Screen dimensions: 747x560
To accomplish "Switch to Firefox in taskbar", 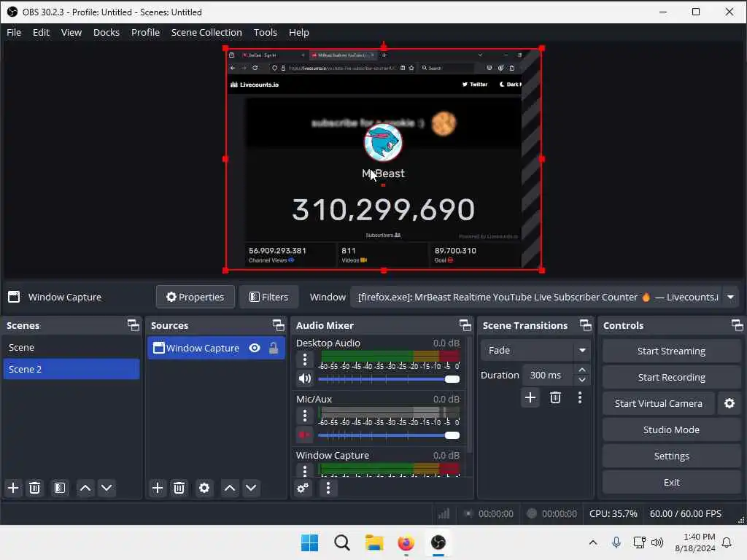I will 406,542.
